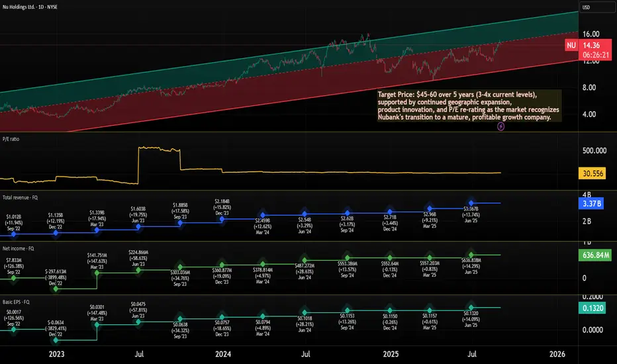Select the Sep '22 total revenue diamond marker
This screenshot has height=364, width=617.
14,234
